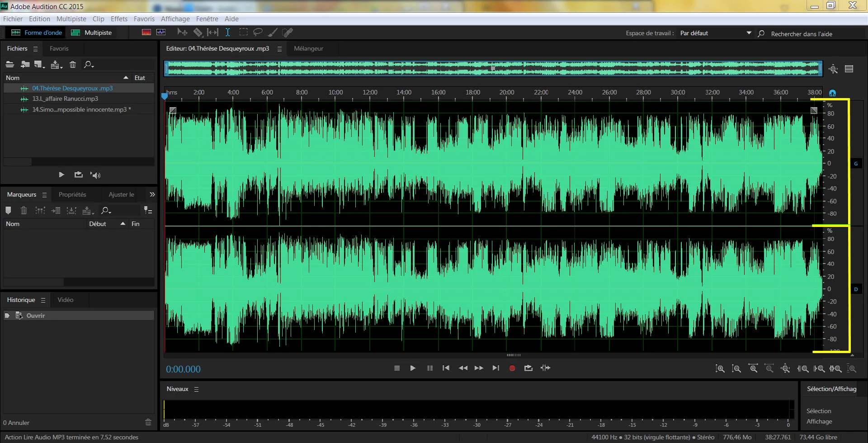Screen dimensions: 868x443
Task: Open Editeur panel menu
Action: [x=279, y=49]
